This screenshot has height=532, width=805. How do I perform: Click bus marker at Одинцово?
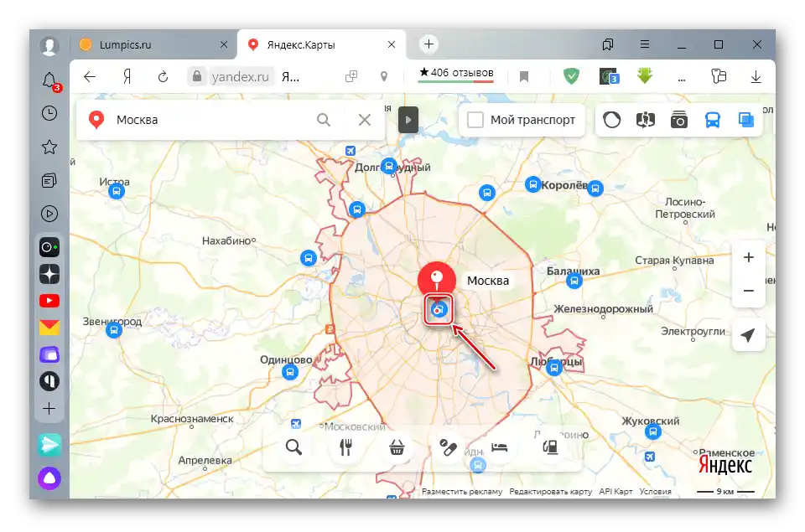coord(290,372)
